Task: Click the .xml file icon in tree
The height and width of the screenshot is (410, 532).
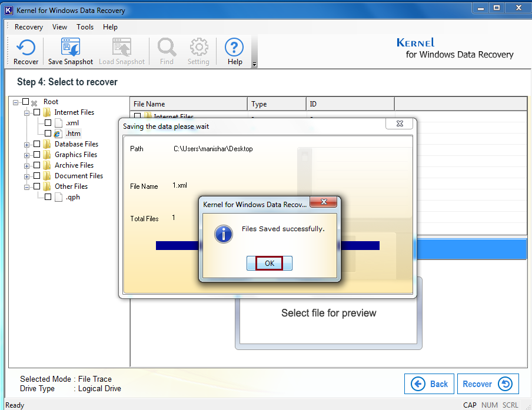Action: point(58,123)
